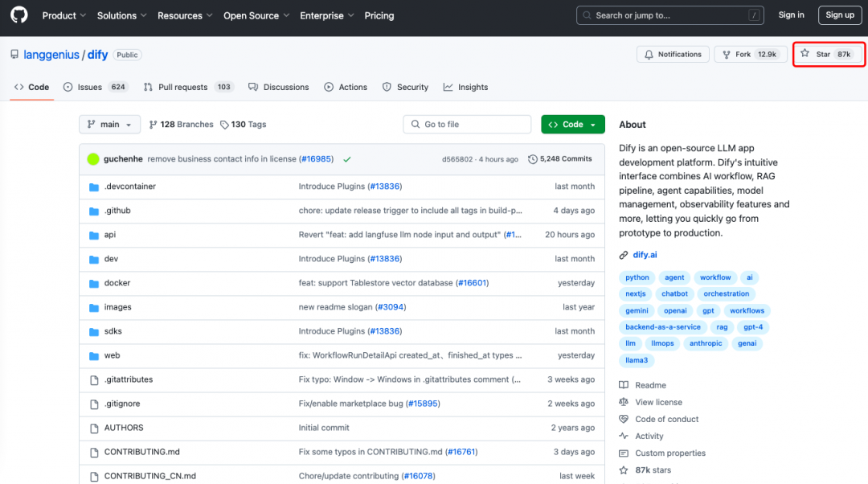Screen dimensions: 868x484
Task: Click the AUTHORS file icon
Action: click(94, 428)
